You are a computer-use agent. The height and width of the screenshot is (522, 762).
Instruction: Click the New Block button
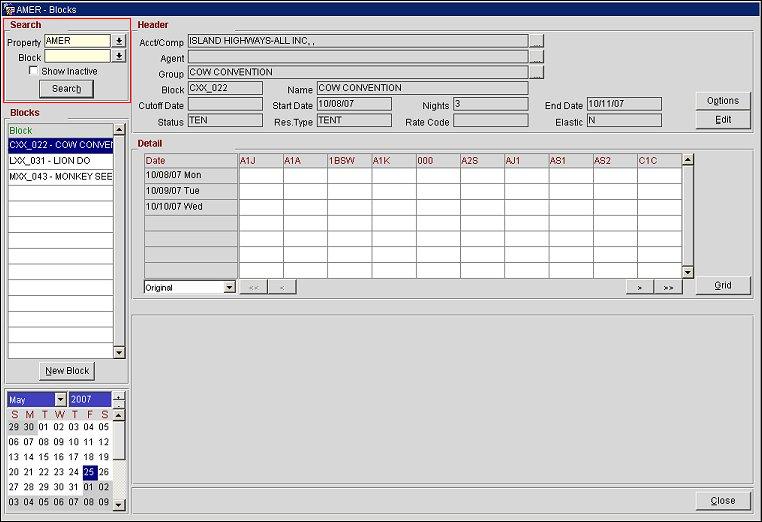(x=67, y=371)
